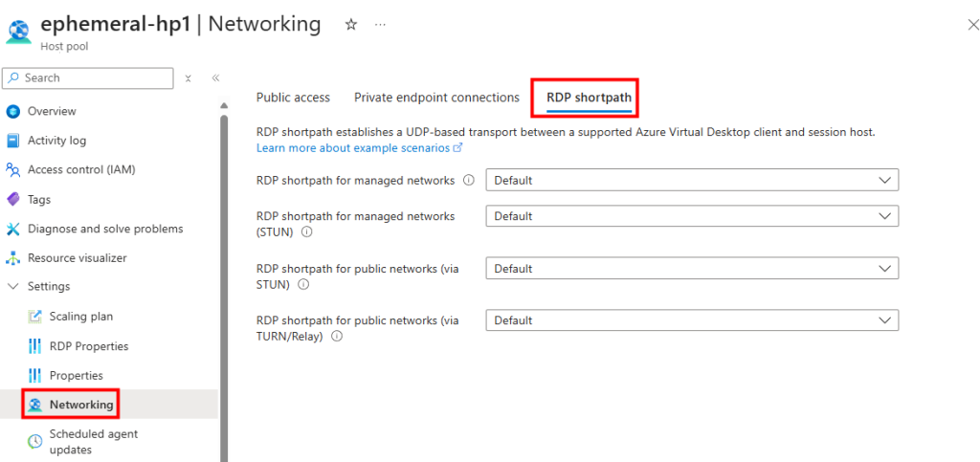Click the sidebar vertical scrollbar
The width and height of the screenshot is (980, 462).
(224, 287)
